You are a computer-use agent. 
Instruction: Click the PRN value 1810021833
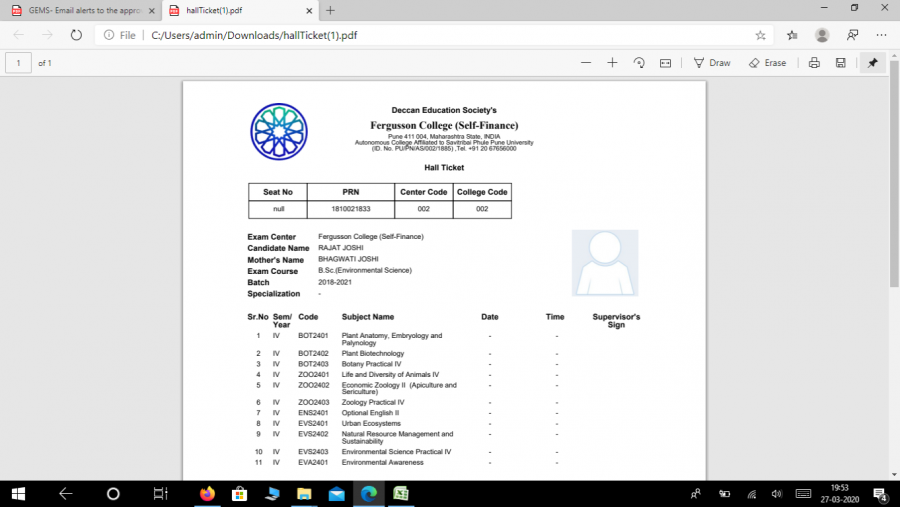point(351,209)
